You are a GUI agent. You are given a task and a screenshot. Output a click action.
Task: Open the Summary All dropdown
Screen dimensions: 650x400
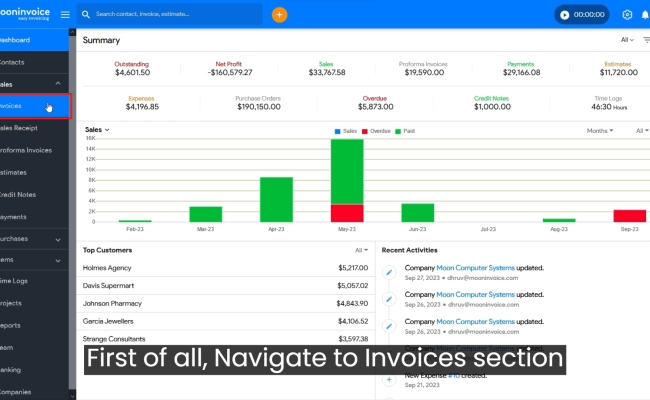point(627,40)
